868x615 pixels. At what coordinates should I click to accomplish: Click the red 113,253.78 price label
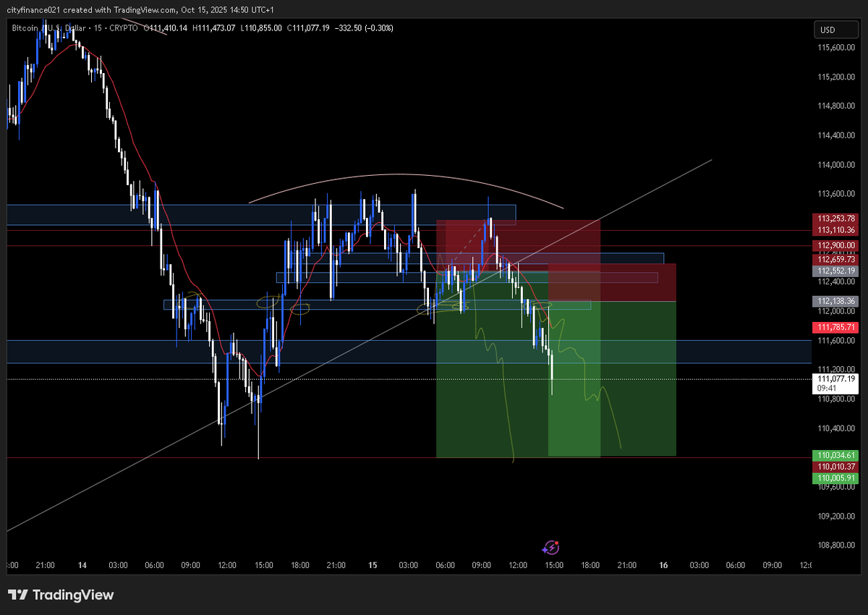click(x=836, y=218)
